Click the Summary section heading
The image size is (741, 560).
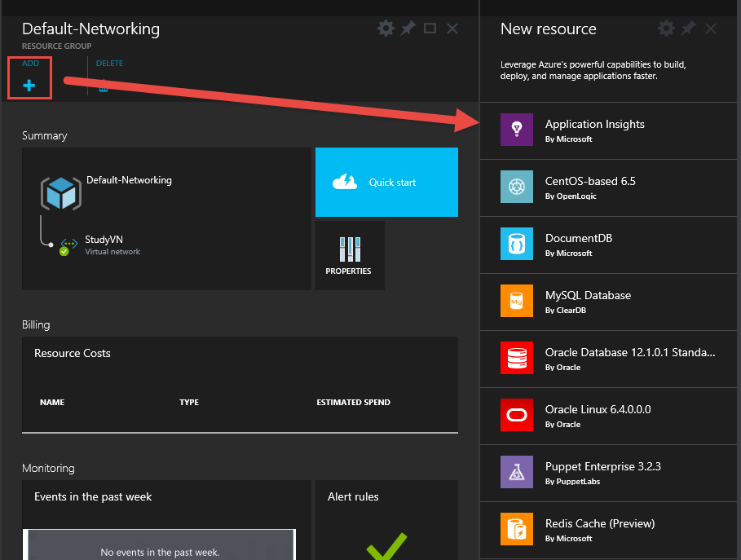pos(44,135)
